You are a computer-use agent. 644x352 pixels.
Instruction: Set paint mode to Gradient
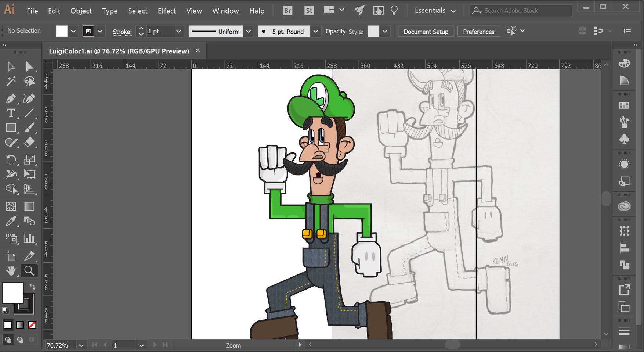[x=20, y=325]
